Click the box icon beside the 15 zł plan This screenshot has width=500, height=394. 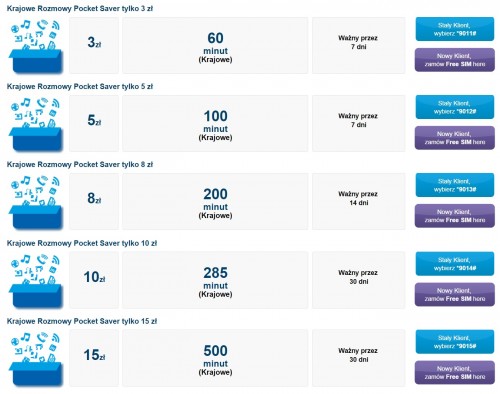(36, 359)
